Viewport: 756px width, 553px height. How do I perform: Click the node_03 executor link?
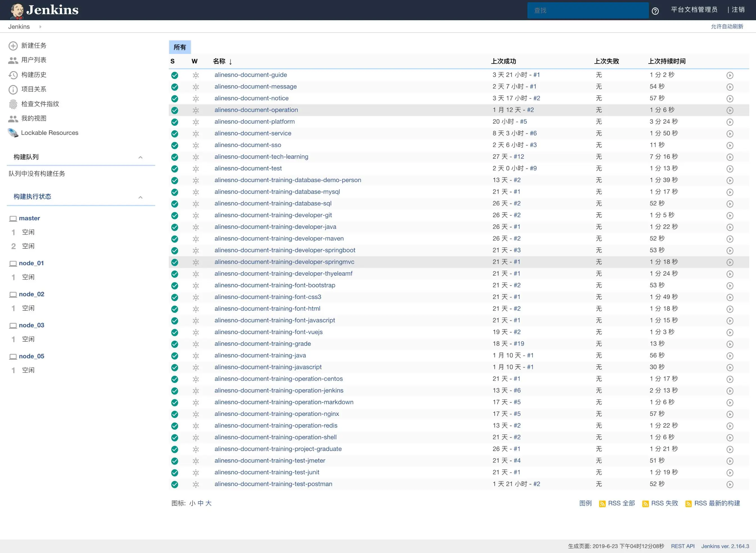point(31,325)
